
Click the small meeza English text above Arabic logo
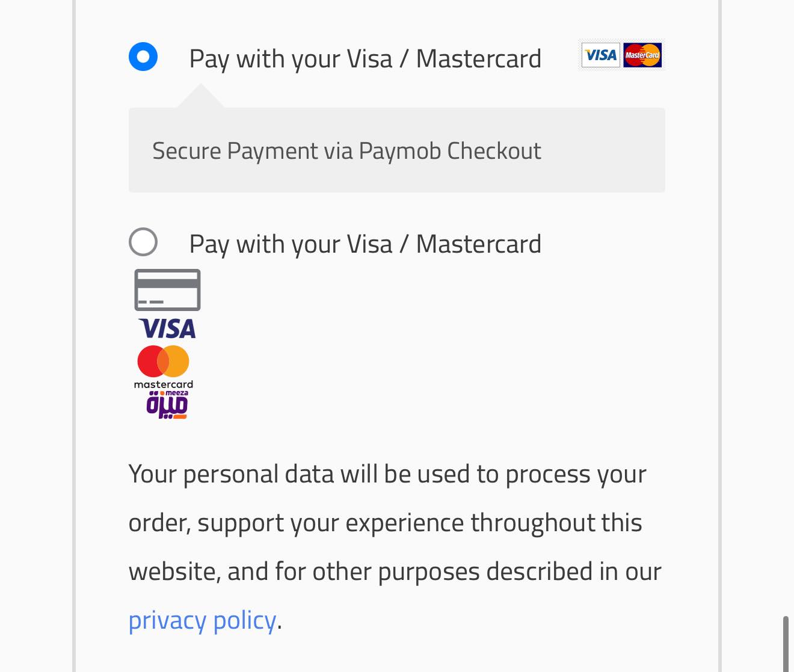pyautogui.click(x=177, y=393)
